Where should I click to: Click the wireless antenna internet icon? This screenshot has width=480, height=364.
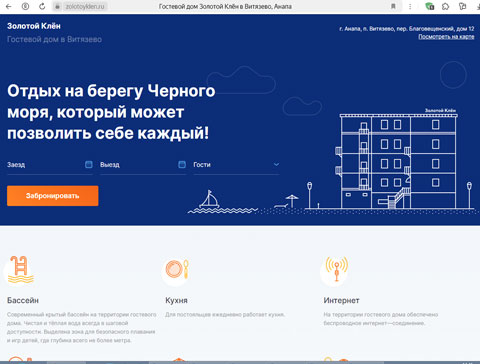(337, 269)
